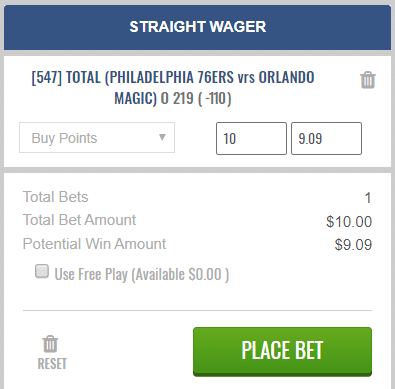Click the O 219 (-110) odds text
The image size is (395, 389).
click(x=196, y=98)
